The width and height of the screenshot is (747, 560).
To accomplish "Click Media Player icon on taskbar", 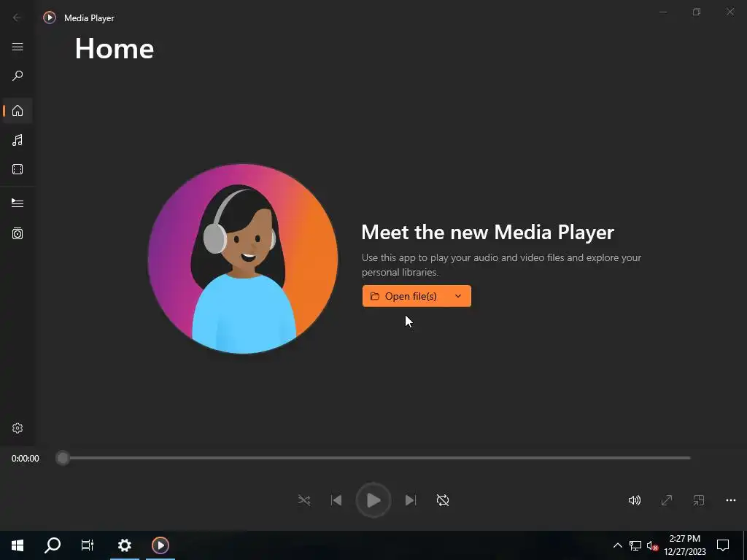I will (160, 545).
